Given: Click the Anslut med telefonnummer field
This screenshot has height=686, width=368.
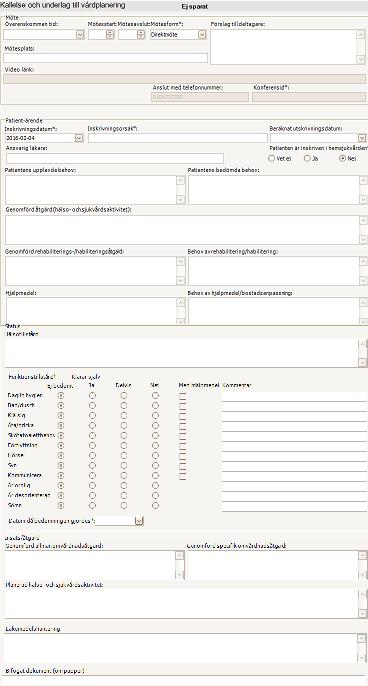Looking at the screenshot, I should 200,97.
